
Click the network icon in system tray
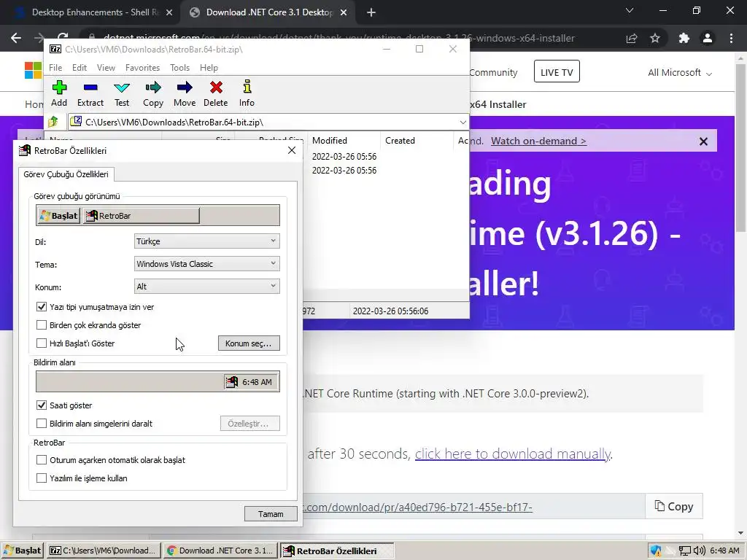[x=684, y=551]
